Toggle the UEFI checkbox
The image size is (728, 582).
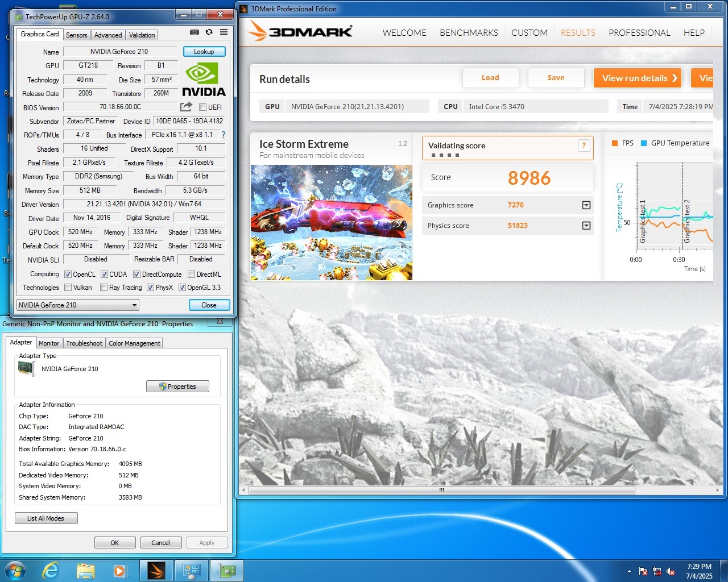click(202, 107)
